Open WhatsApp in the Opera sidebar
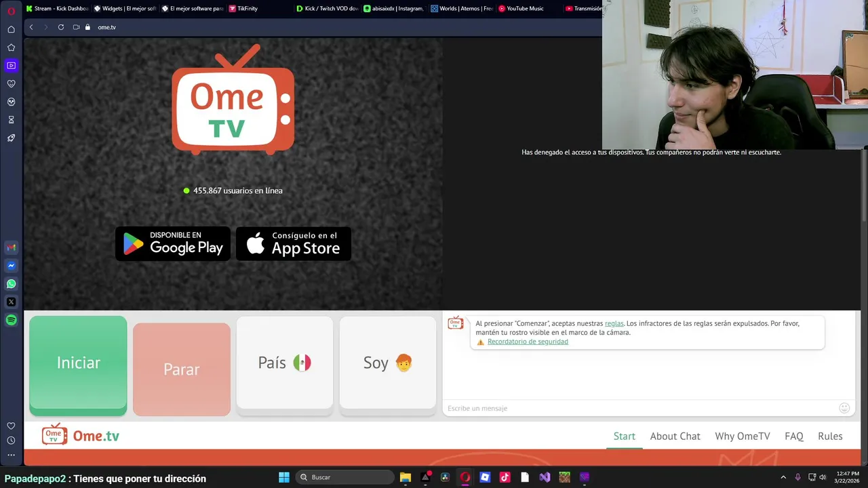 11,284
